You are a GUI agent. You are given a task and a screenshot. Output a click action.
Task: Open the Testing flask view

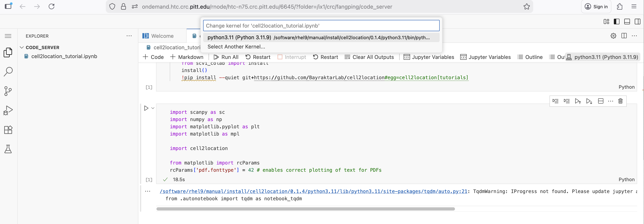point(8,149)
